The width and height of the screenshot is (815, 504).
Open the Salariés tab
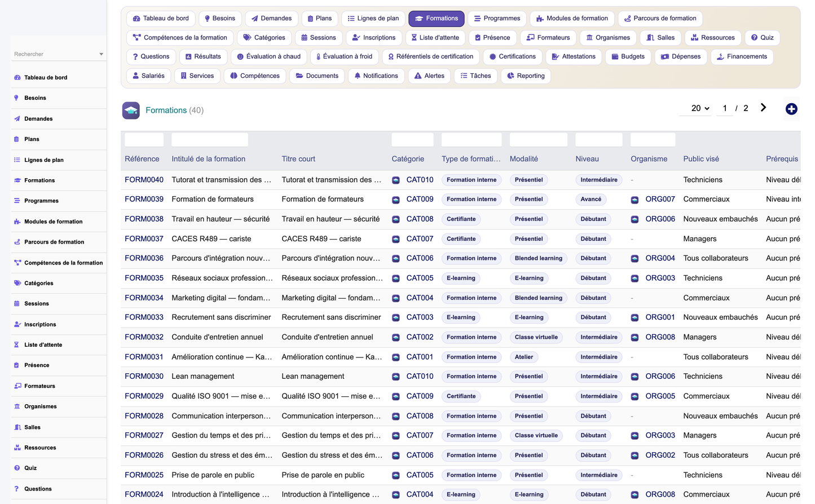[x=148, y=76]
